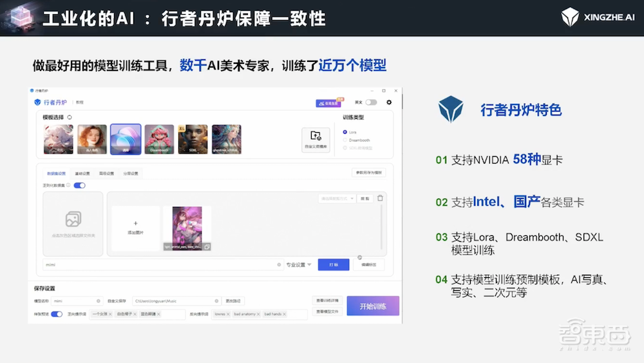The height and width of the screenshot is (363, 644).
Task: Click the 参数另存为模板 button
Action: pyautogui.click(x=369, y=173)
